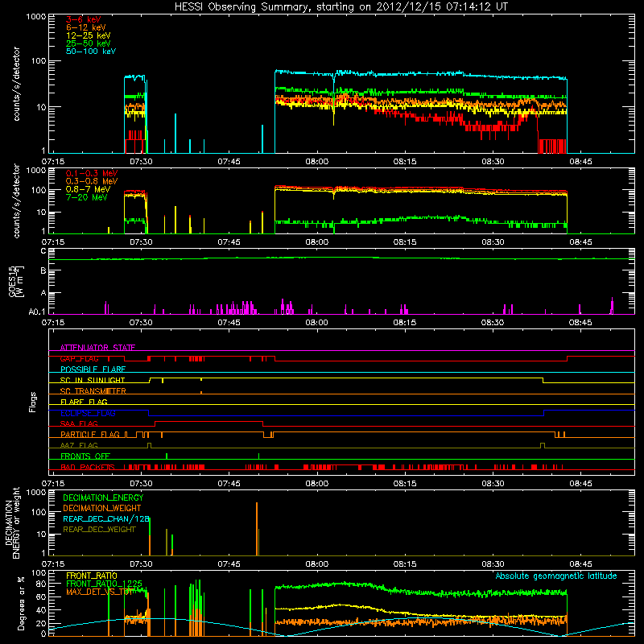Click the 7-20 MeV legend entry

(87, 197)
